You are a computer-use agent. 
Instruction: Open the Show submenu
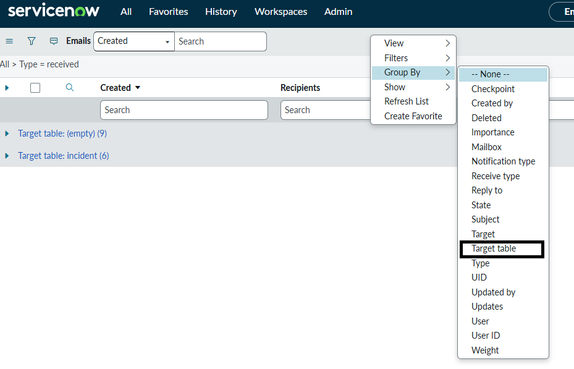(x=414, y=87)
